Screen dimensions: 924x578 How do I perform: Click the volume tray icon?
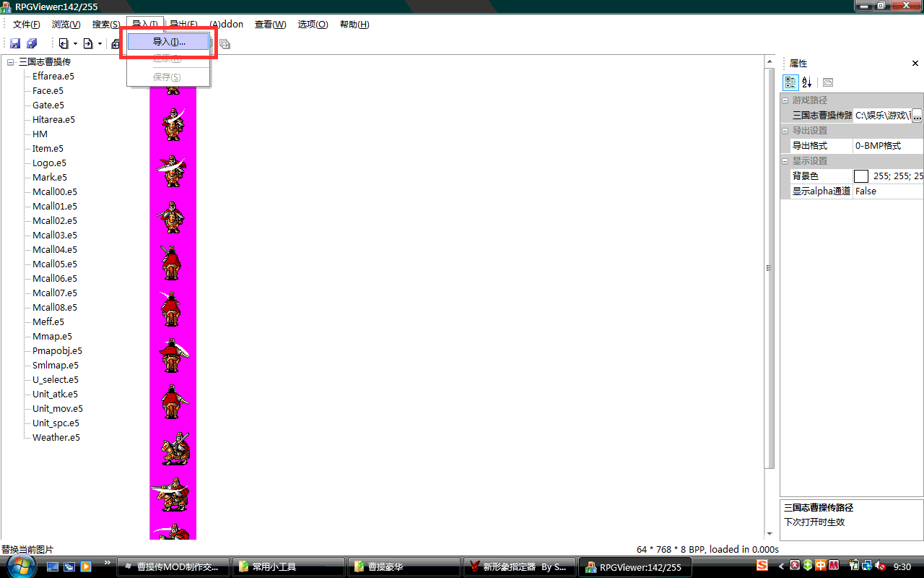879,566
